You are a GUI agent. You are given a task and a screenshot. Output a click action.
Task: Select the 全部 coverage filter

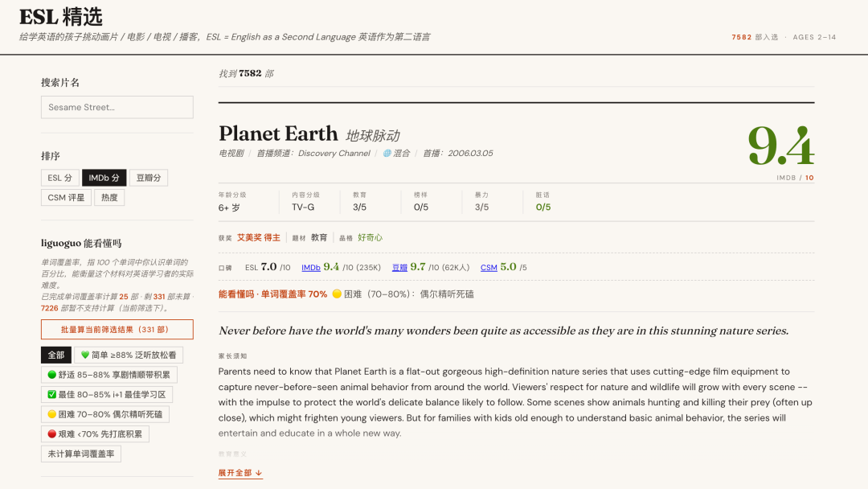pos(55,355)
